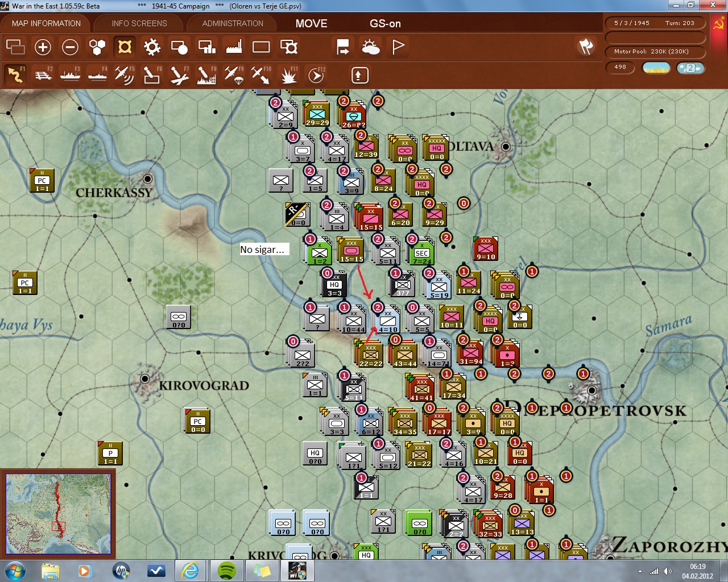Switch to the ADMINISTRATION tab
This screenshot has height=582, width=728.
click(x=233, y=23)
